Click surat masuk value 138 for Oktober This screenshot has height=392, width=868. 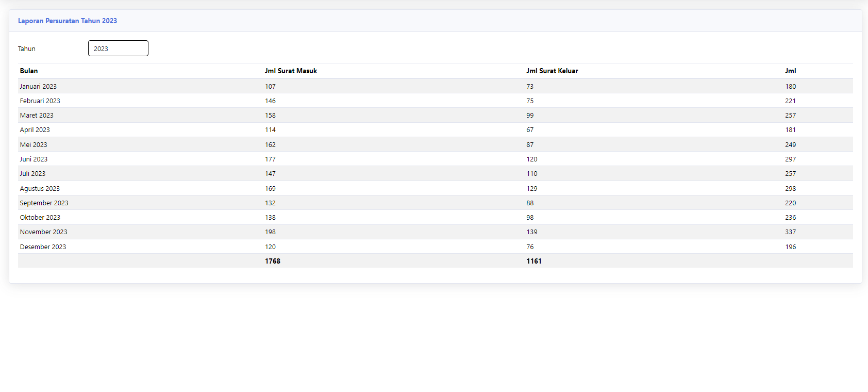coord(271,218)
